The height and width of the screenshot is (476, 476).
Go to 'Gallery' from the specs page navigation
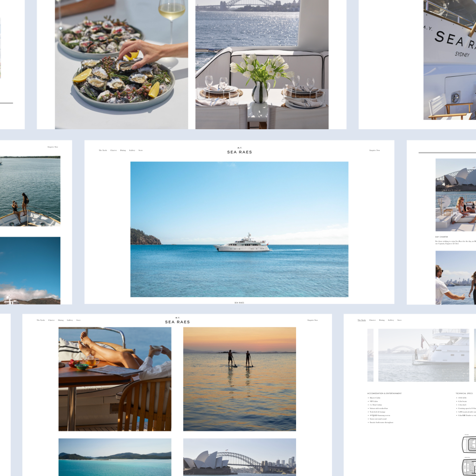click(390, 320)
